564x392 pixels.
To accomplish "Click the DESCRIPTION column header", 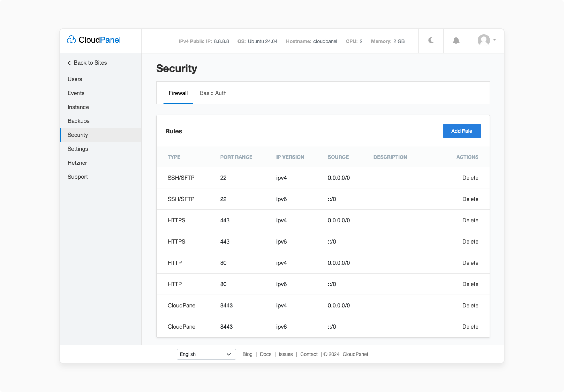I will click(390, 157).
